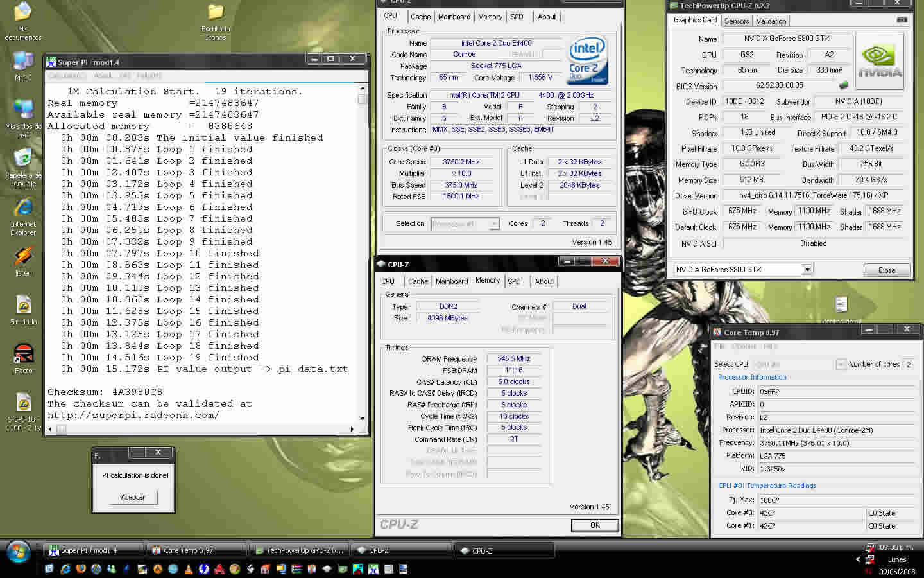Click the save BIOS icon in GPU-Z
The width and height of the screenshot is (924, 578).
pos(844,85)
